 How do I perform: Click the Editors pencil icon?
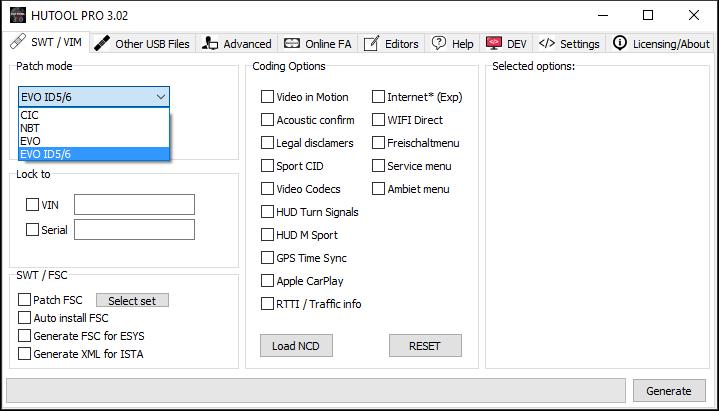tap(371, 43)
